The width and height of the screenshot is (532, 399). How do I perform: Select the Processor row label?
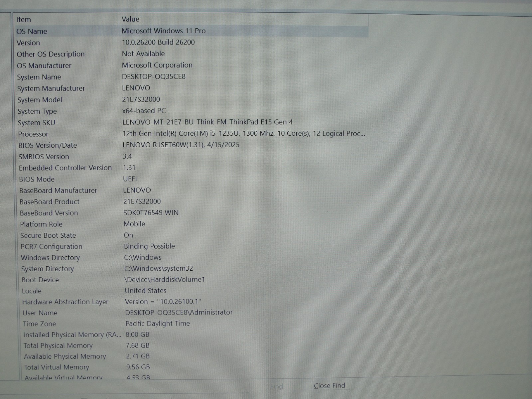33,134
